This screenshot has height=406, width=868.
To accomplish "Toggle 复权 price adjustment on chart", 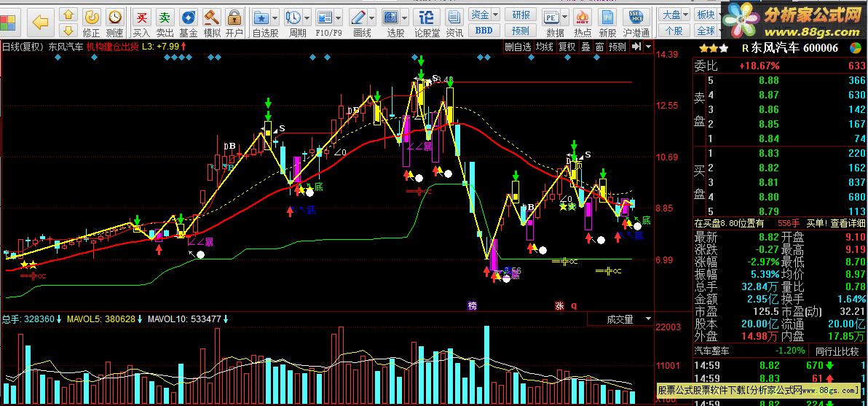I will point(567,47).
